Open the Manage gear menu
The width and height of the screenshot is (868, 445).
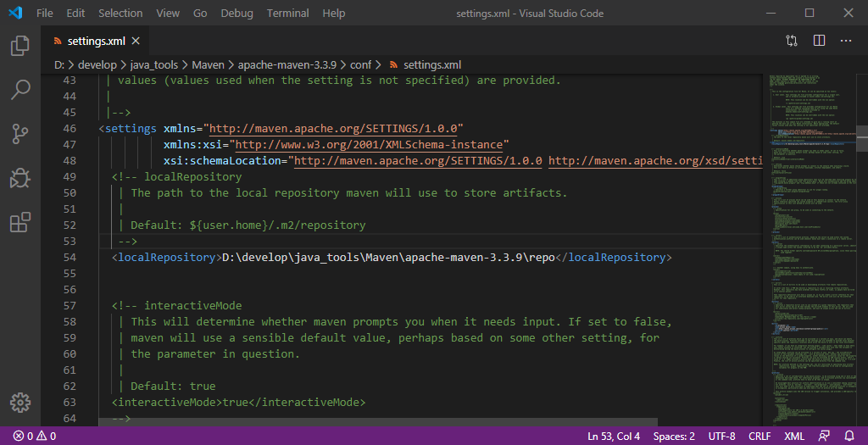point(20,403)
